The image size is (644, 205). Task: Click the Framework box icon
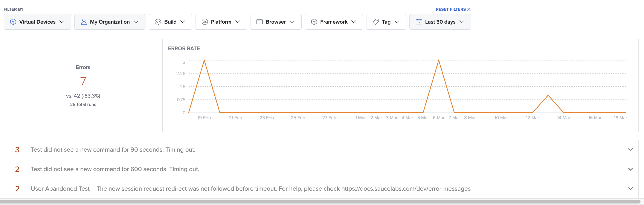[x=314, y=22]
